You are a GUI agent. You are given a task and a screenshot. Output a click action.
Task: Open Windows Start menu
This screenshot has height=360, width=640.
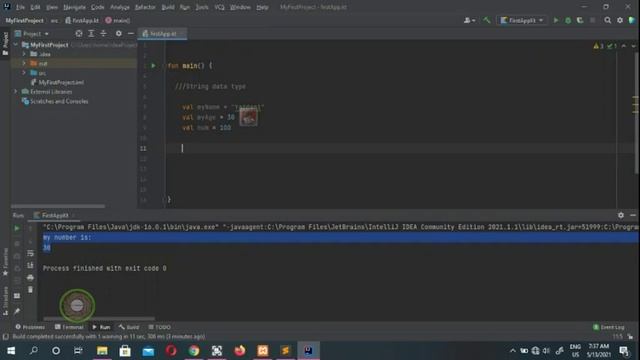point(11,351)
